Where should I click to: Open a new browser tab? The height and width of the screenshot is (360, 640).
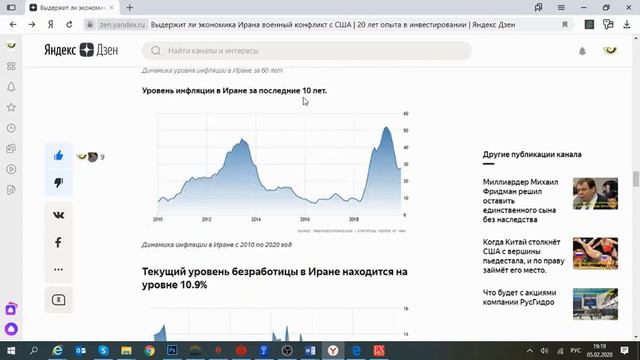130,7
